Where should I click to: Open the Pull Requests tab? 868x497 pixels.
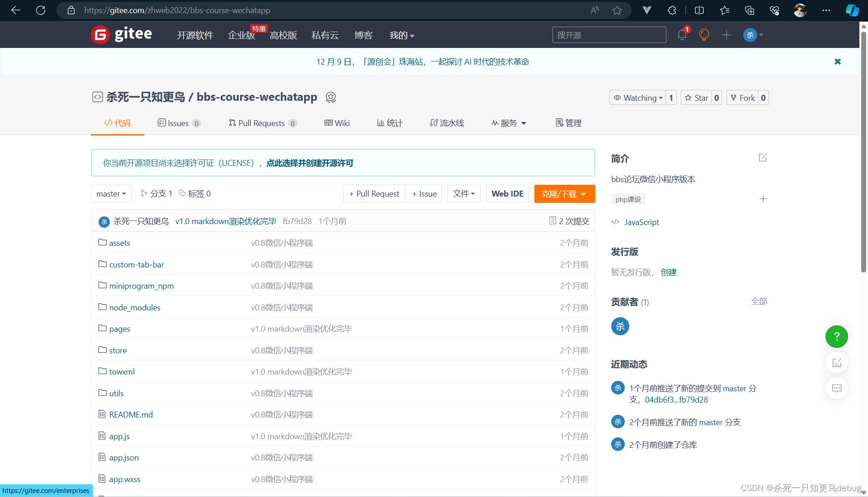tap(263, 123)
